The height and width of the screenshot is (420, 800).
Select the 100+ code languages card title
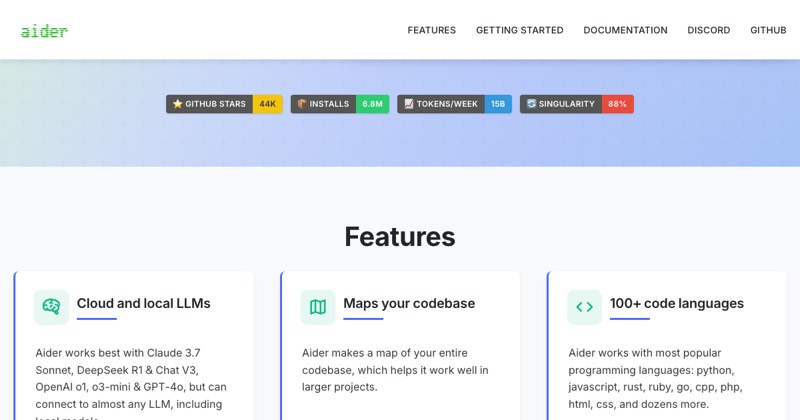pos(677,303)
